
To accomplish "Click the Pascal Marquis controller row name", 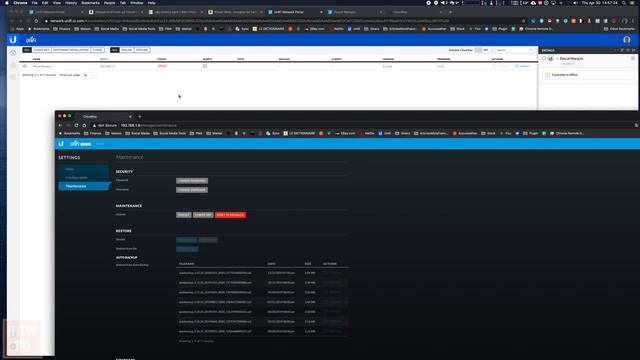I will tap(42, 66).
